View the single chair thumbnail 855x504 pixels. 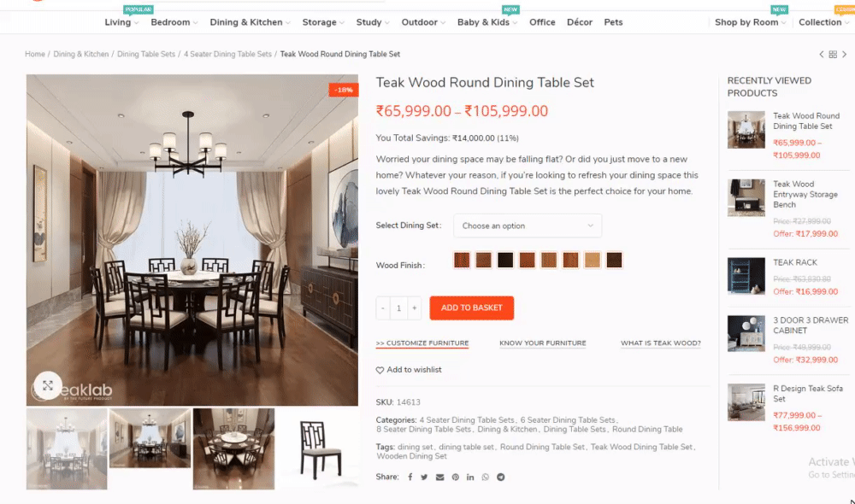coord(318,449)
